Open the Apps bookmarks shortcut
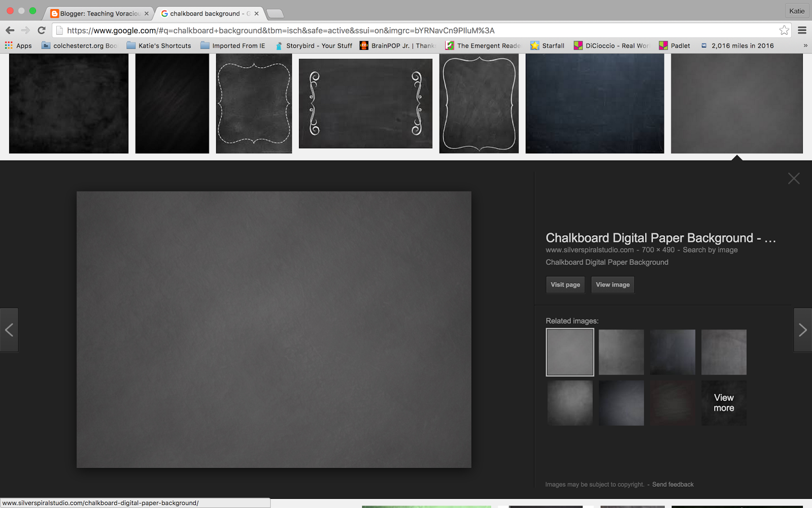Screen dimensions: 812x508 (x=19, y=45)
